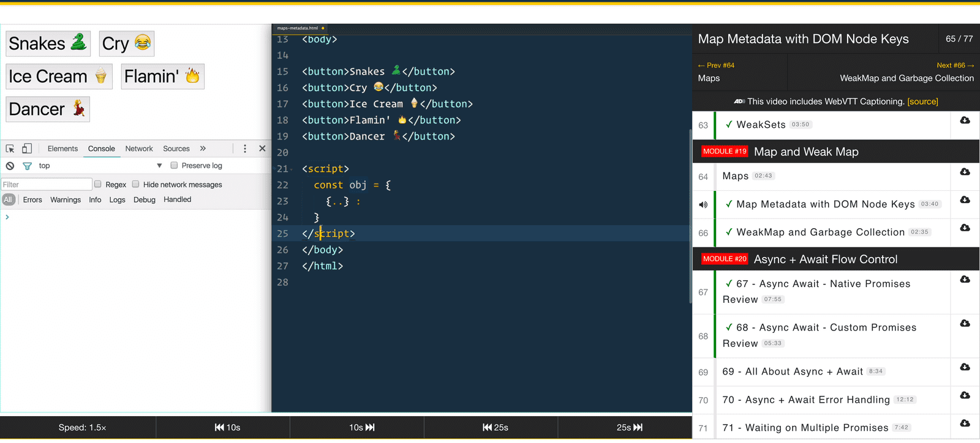Download video 71 Multiple Promises cloud icon
Image resolution: width=980 pixels, height=443 pixels.
point(965,423)
